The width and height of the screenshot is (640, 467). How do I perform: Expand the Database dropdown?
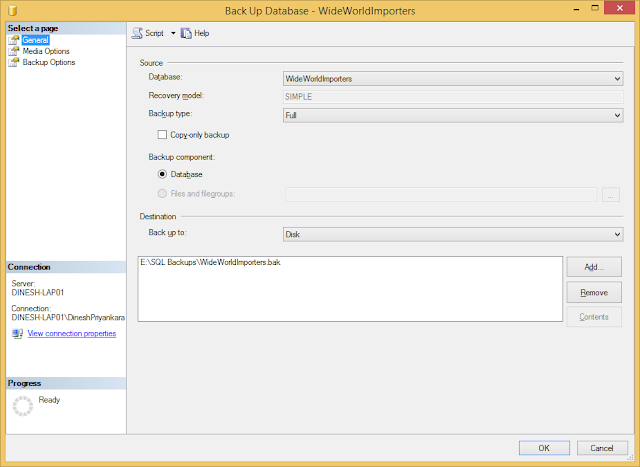tap(618, 79)
